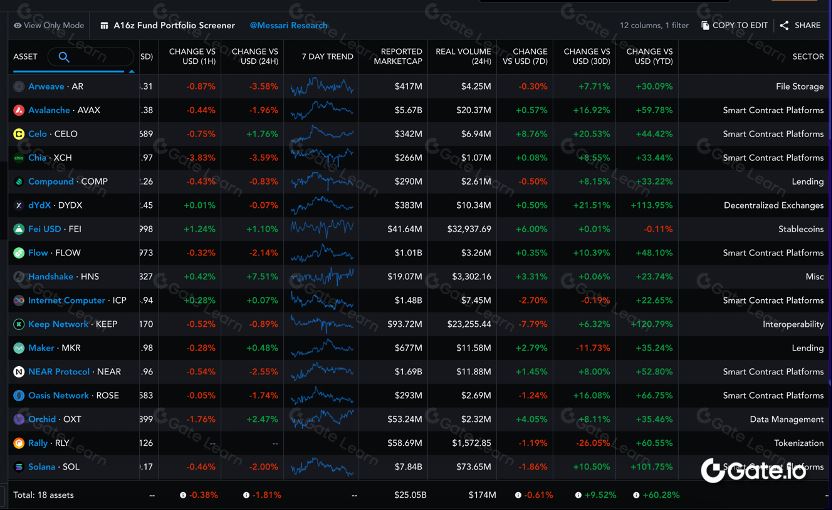Click the File Storage sector cell
The width and height of the screenshot is (832, 510).
tap(800, 87)
